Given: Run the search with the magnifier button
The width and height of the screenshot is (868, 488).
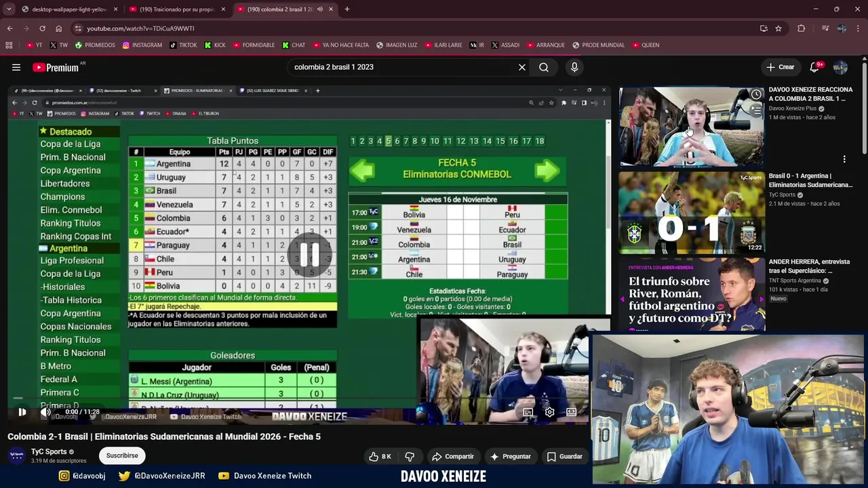Looking at the screenshot, I should coord(544,67).
